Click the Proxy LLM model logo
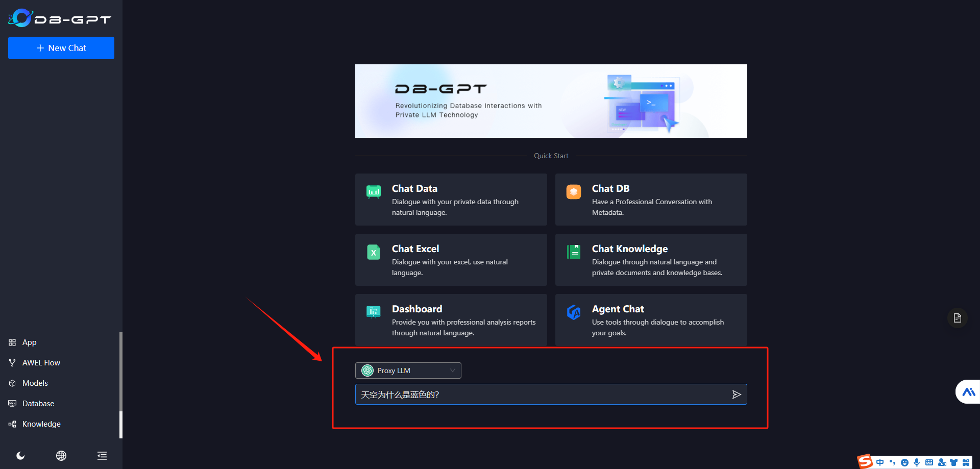 tap(367, 371)
